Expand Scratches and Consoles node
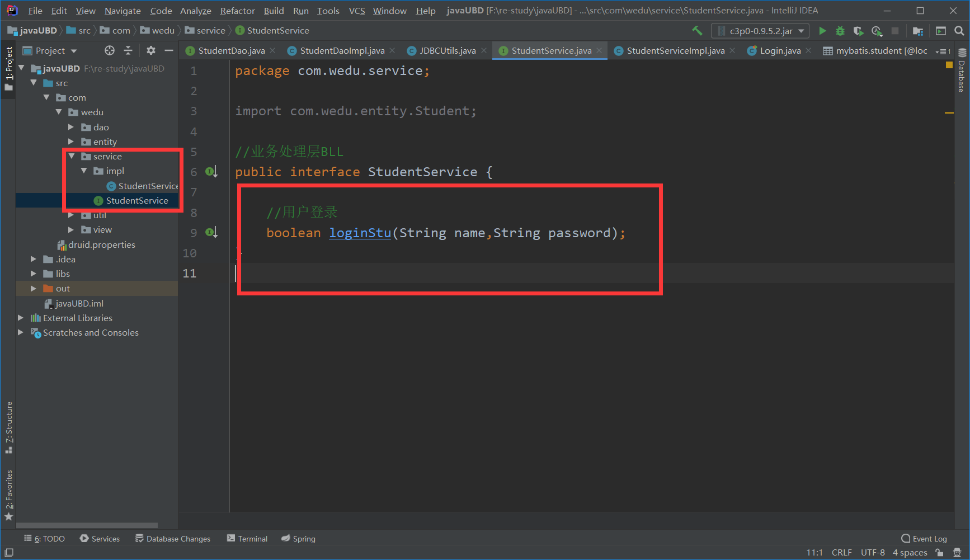 point(21,332)
